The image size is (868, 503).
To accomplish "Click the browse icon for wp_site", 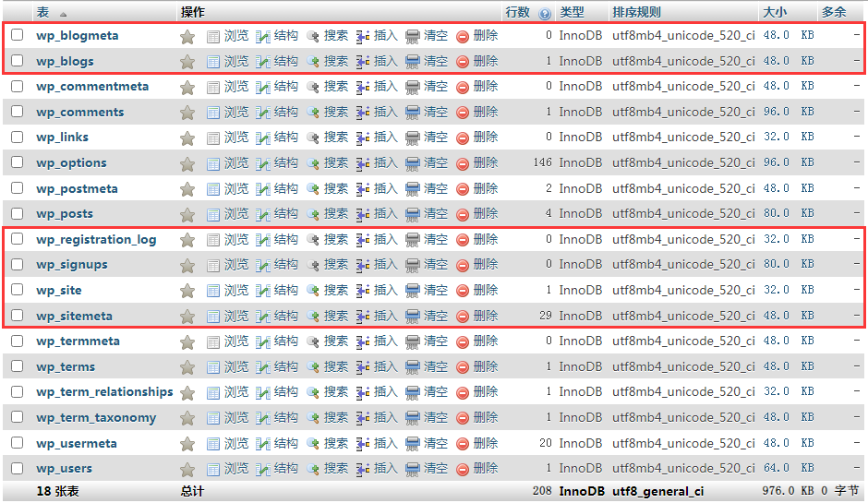I will click(213, 291).
